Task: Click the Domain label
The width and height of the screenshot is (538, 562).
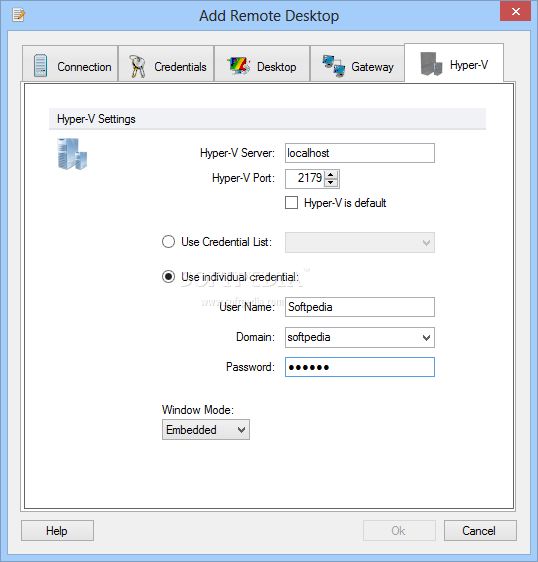Action: coord(255,337)
